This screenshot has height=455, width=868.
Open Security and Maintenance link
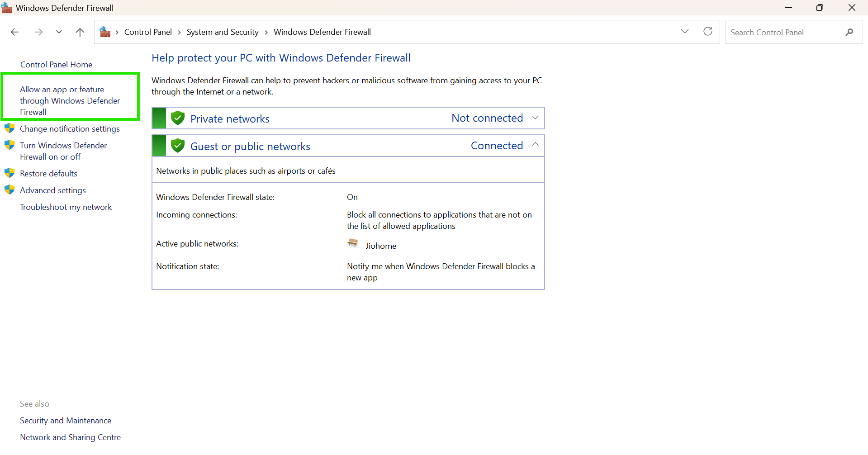coord(66,421)
